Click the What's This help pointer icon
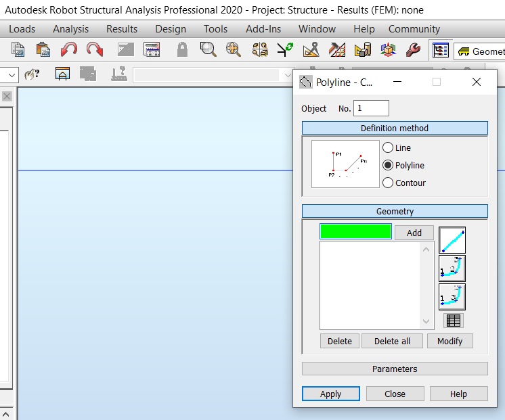The width and height of the screenshot is (505, 420). coord(32,74)
